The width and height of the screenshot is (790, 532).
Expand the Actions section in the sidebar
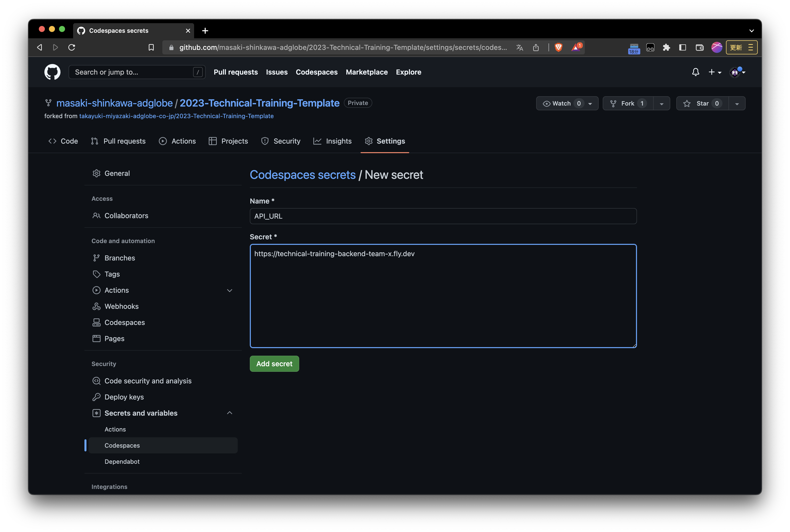click(x=229, y=290)
